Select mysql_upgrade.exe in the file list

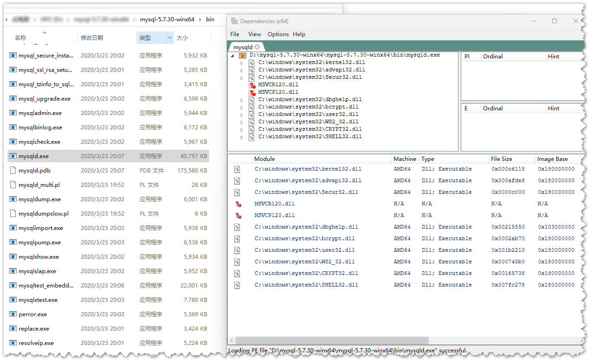tap(108, 99)
